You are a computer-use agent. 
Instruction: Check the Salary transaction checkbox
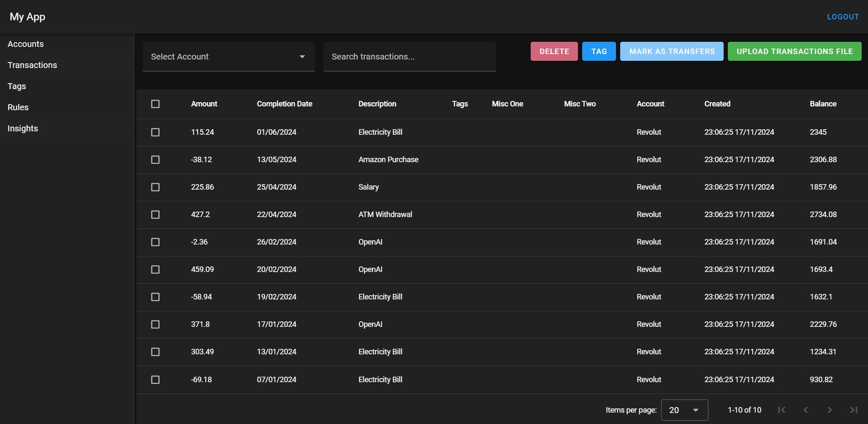[x=155, y=187]
